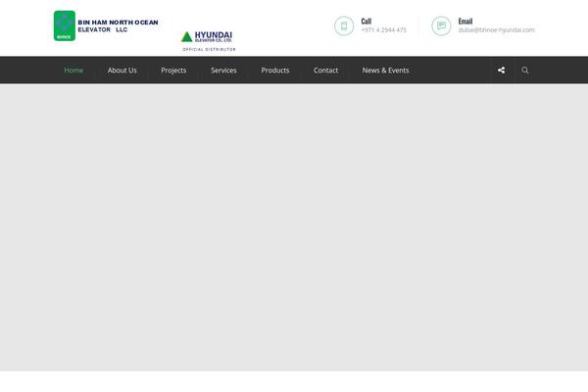The height and width of the screenshot is (392, 588).
Task: Click the dubai@bhnoe-hyundai.com email address
Action: (x=497, y=30)
